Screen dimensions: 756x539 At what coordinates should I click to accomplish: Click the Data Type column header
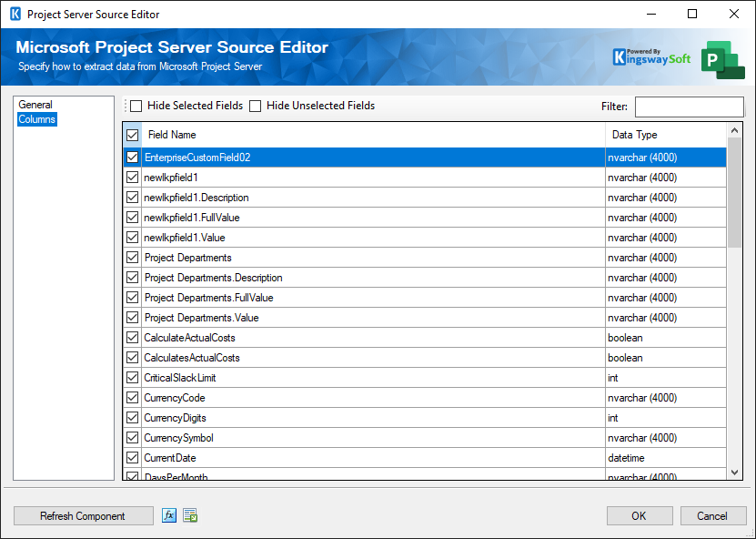click(x=666, y=135)
